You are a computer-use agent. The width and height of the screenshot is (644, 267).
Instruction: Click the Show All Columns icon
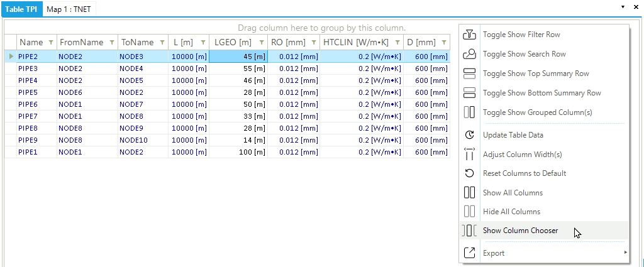[x=469, y=193]
